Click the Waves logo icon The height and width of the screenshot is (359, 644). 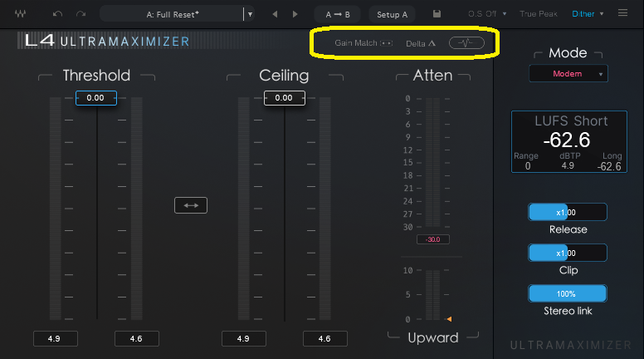tap(20, 14)
